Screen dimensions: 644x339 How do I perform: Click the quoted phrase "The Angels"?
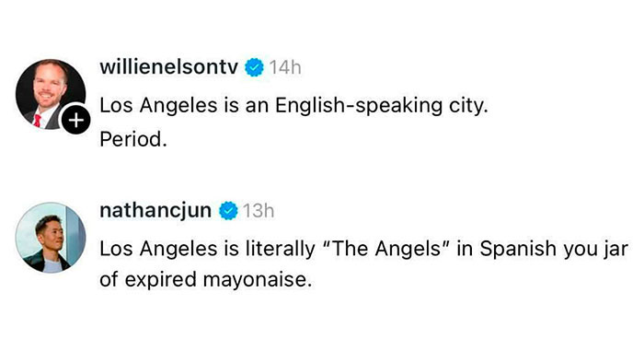point(386,249)
